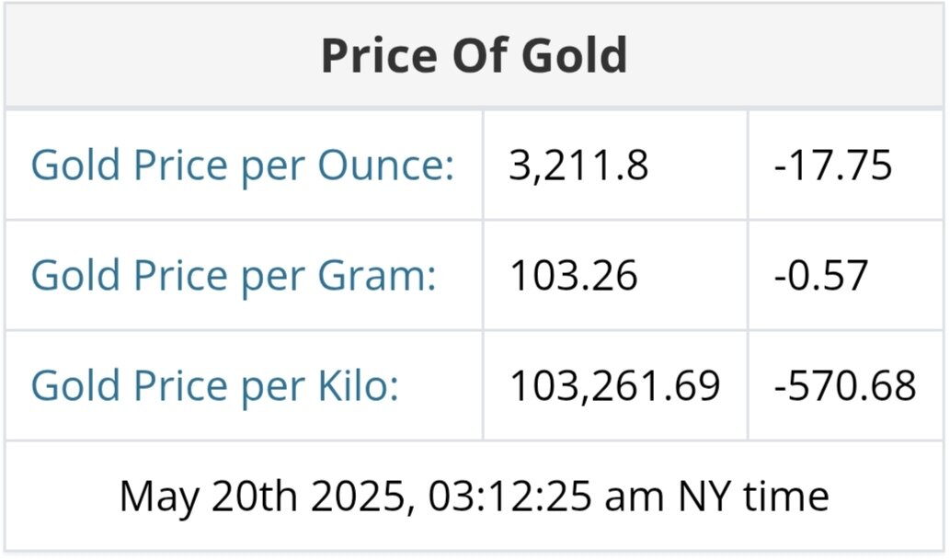The width and height of the screenshot is (950, 560).
Task: Click the -0.57 gram price change
Action: coord(822,276)
